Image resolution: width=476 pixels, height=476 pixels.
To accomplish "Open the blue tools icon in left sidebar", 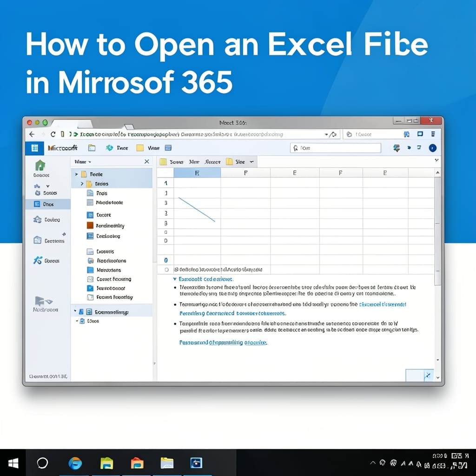I will pyautogui.click(x=38, y=260).
